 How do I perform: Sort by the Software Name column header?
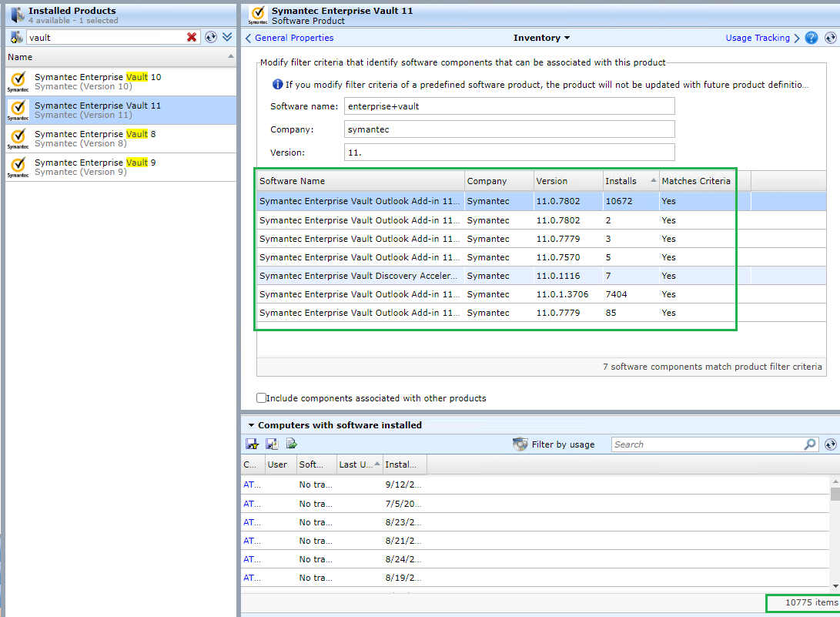click(360, 181)
